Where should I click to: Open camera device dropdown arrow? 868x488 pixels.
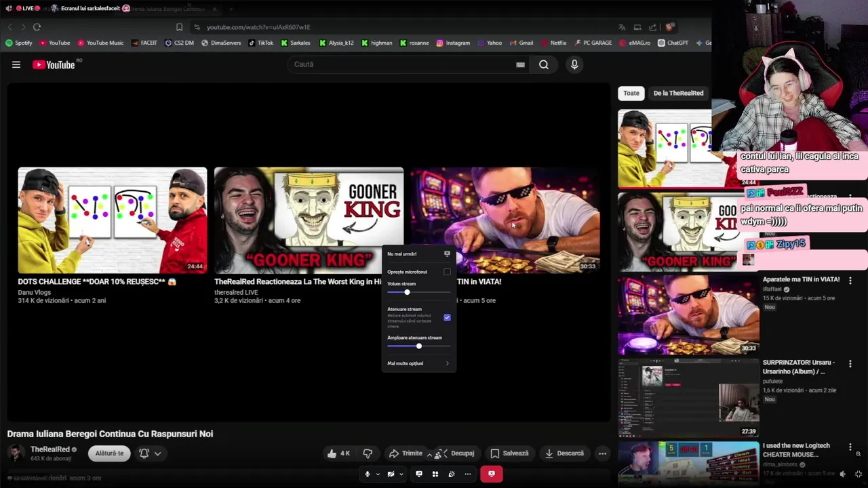coord(401,474)
